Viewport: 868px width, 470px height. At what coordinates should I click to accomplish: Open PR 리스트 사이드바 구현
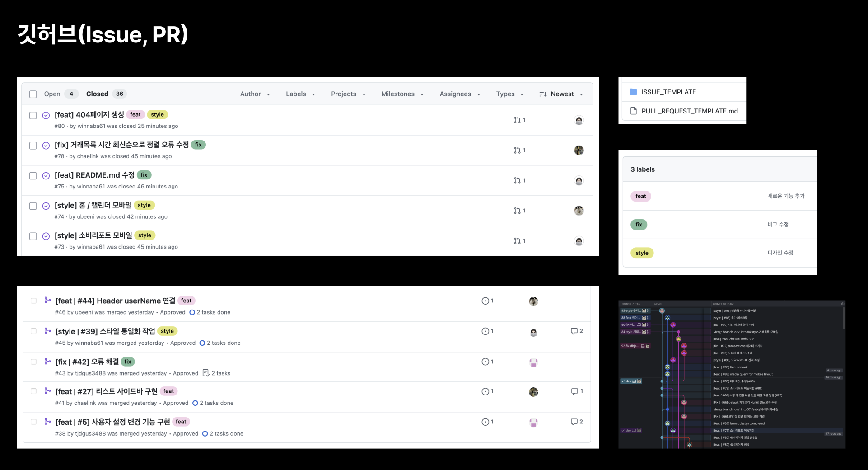coord(107,391)
